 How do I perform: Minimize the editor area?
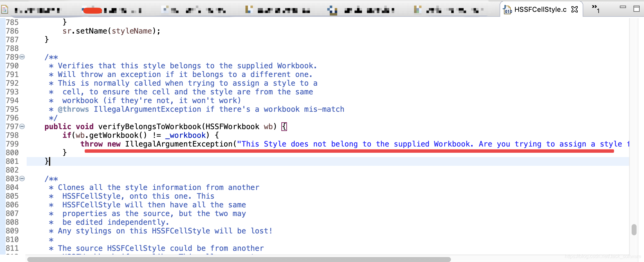623,7
